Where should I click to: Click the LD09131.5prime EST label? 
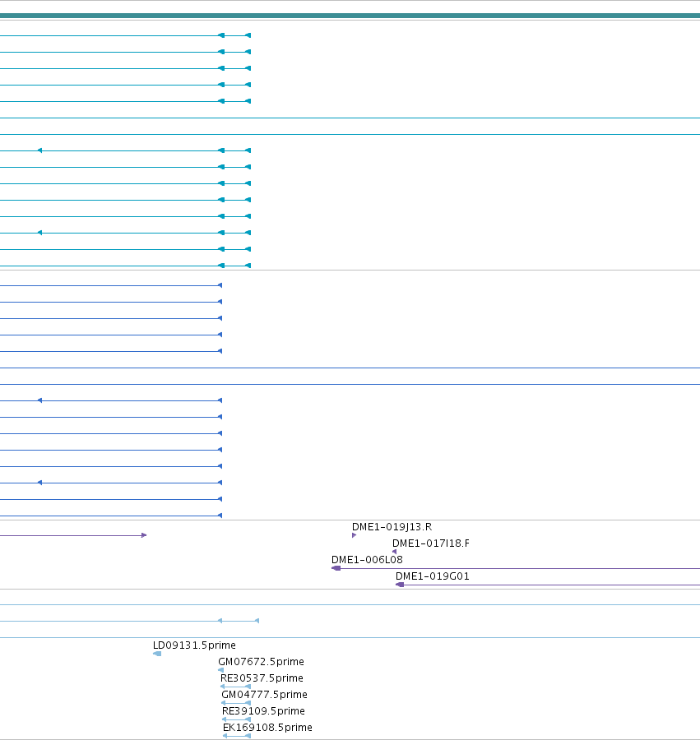[x=194, y=645]
